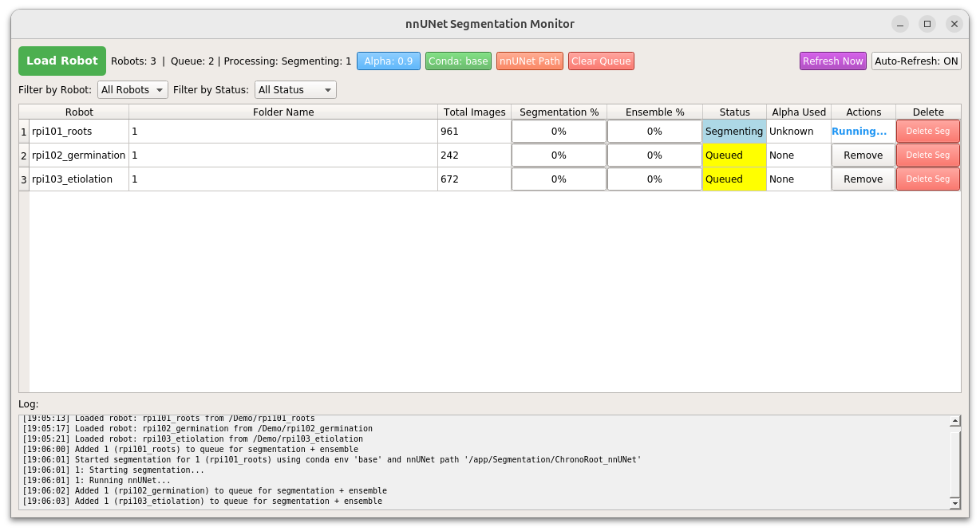Open the nnUNet Path selector
Viewport: 980px width, 531px height.
(529, 61)
